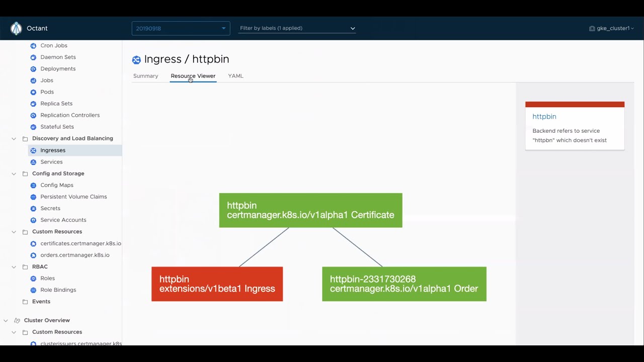This screenshot has height=362, width=644.
Task: Click the Roles sidebar icon
Action: [x=33, y=278]
